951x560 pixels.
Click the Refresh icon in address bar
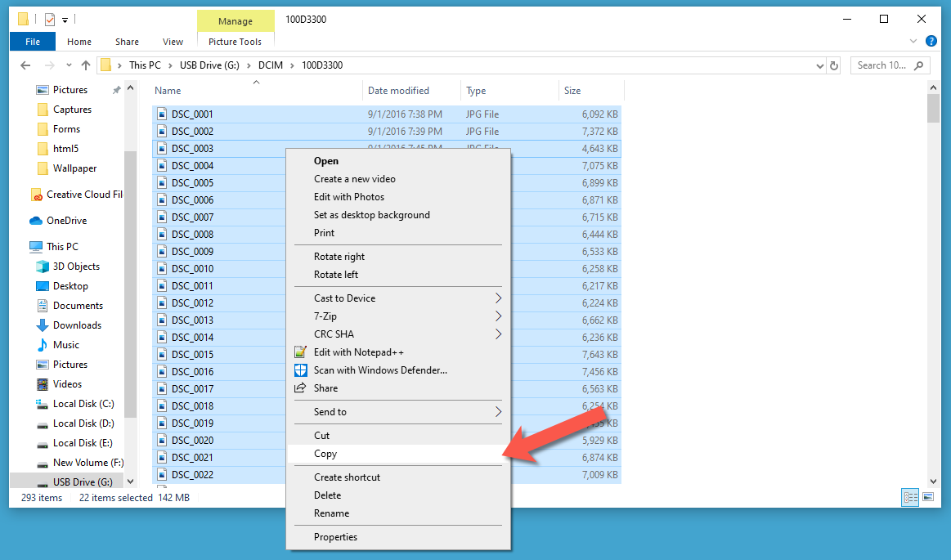pyautogui.click(x=834, y=65)
